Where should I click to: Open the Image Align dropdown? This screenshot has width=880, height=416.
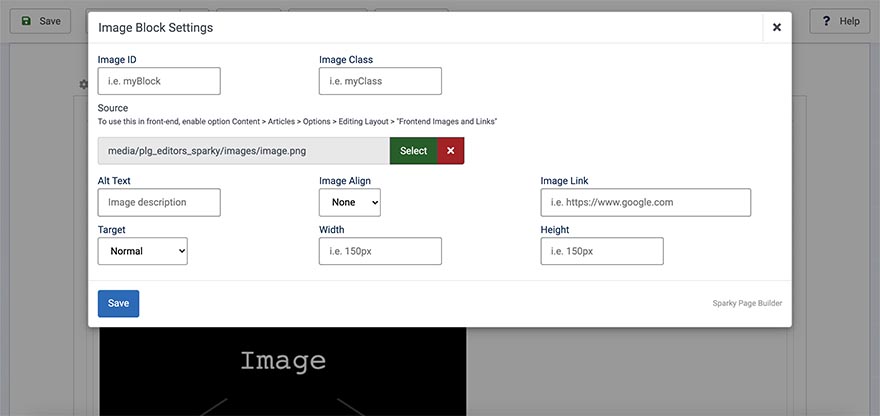(350, 202)
